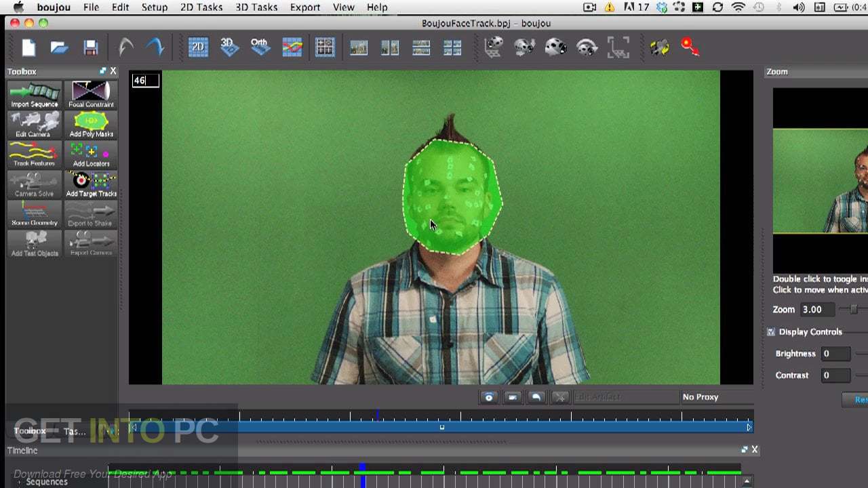Expand the Sequences row in Timeline
The height and width of the screenshot is (488, 868).
point(19,482)
